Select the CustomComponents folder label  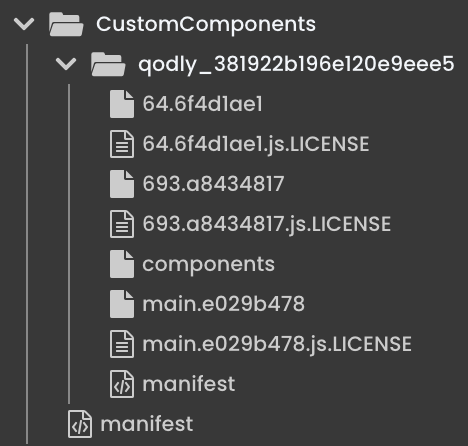point(206,25)
